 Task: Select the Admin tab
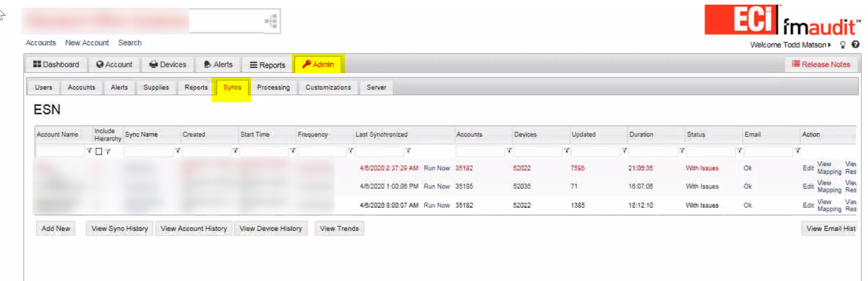(318, 64)
